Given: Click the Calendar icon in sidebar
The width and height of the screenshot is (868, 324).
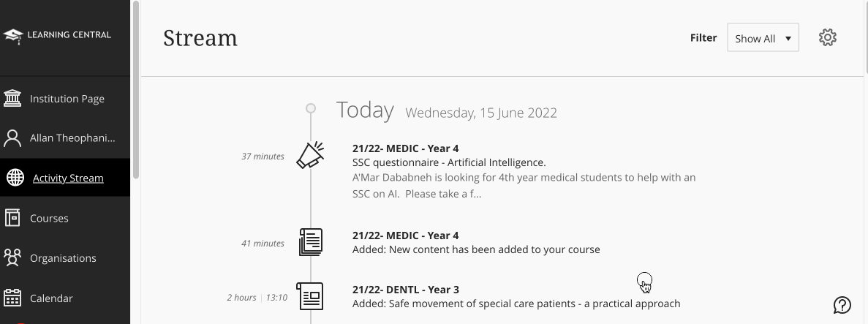Looking at the screenshot, I should click(x=12, y=298).
